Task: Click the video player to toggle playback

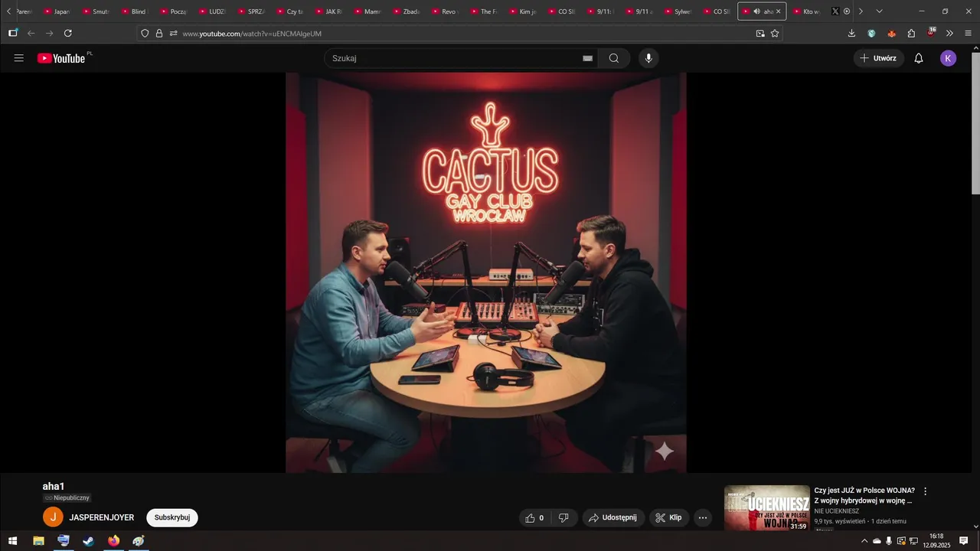Action: [486, 272]
